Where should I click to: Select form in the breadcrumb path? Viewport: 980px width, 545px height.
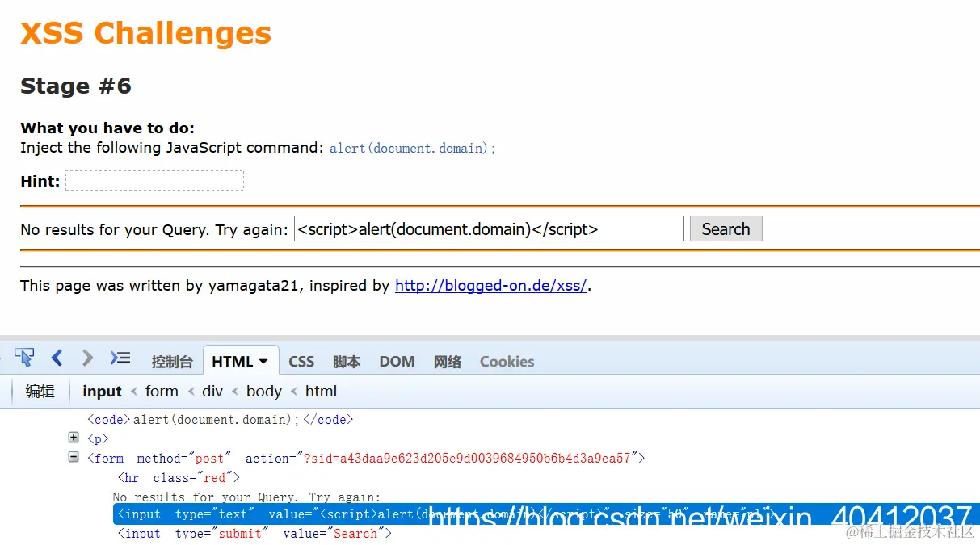click(162, 392)
